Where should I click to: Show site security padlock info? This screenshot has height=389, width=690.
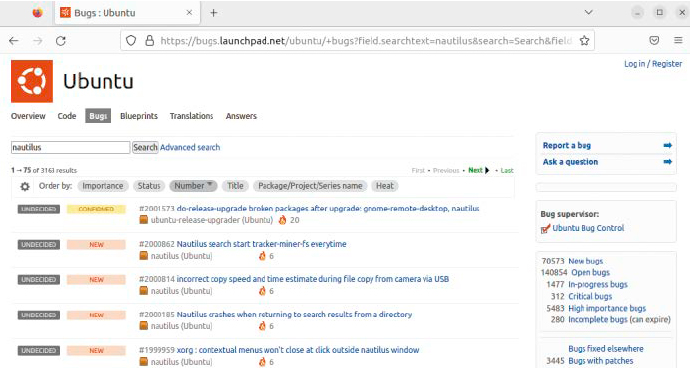click(x=150, y=41)
